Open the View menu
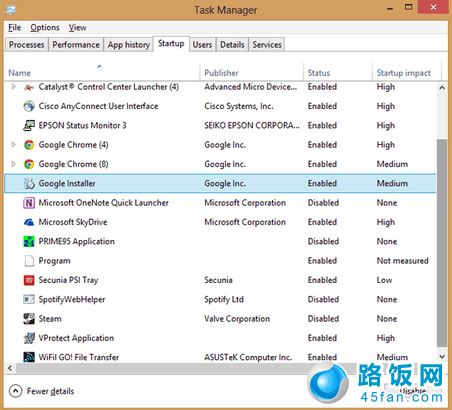The width and height of the screenshot is (452, 410). pyautogui.click(x=78, y=28)
